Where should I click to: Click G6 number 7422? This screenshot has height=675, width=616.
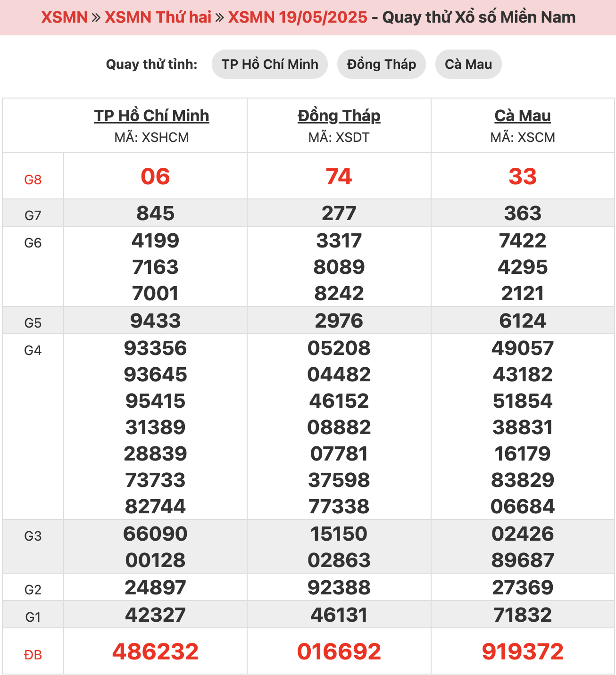point(523,241)
